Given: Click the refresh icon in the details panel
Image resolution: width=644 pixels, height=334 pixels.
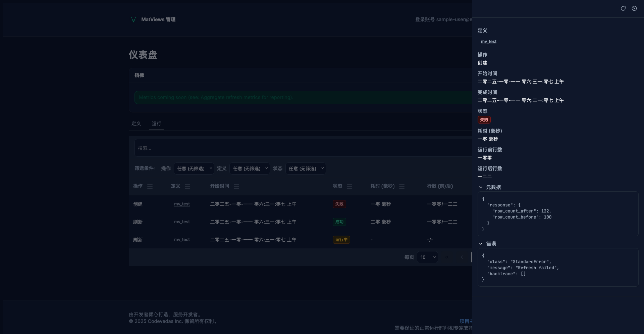Looking at the screenshot, I should click(623, 8).
